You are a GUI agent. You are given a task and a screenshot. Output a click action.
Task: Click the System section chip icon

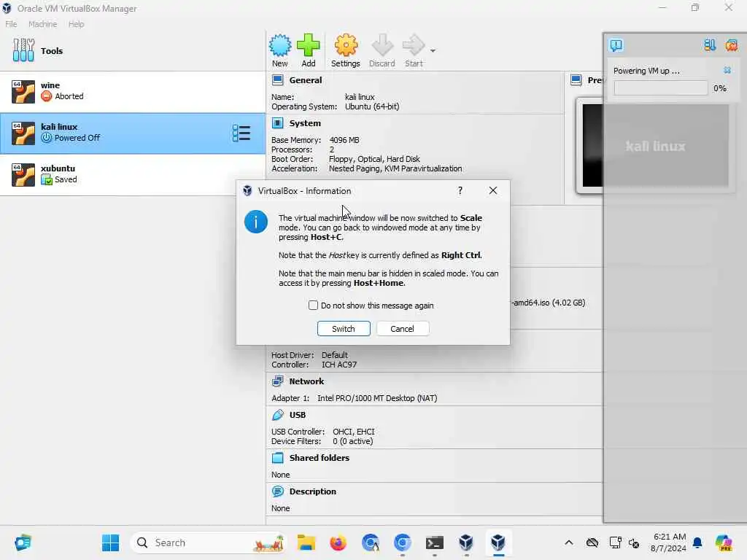[x=277, y=123]
